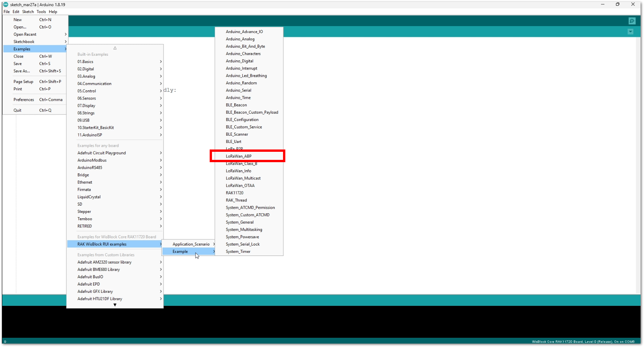Open the System_Timer example
This screenshot has width=644, height=347.
tap(249, 251)
